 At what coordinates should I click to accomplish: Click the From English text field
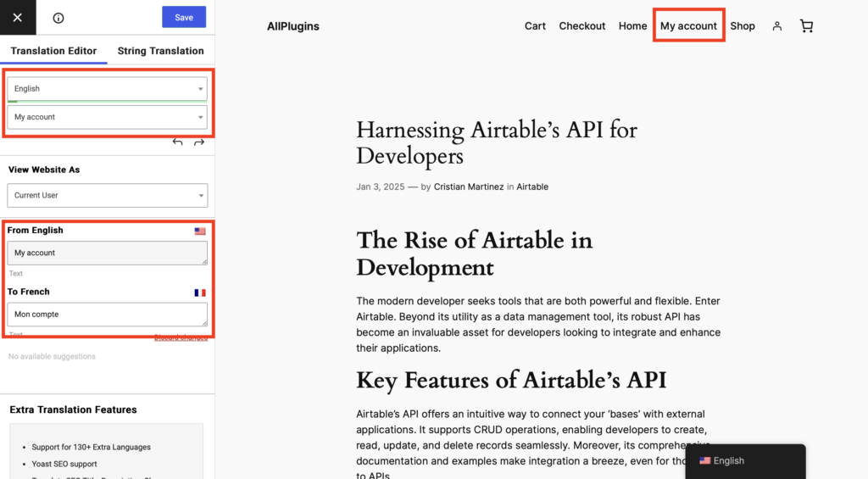coord(108,253)
